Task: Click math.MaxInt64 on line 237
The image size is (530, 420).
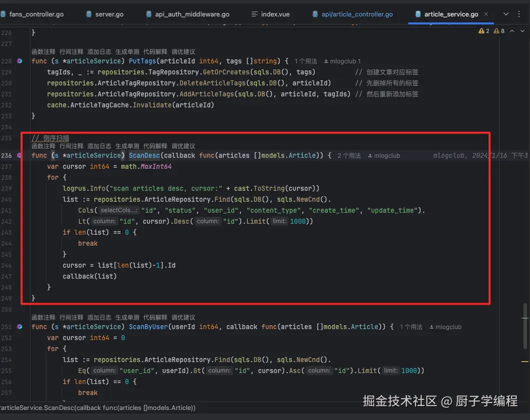Action: [x=146, y=167]
